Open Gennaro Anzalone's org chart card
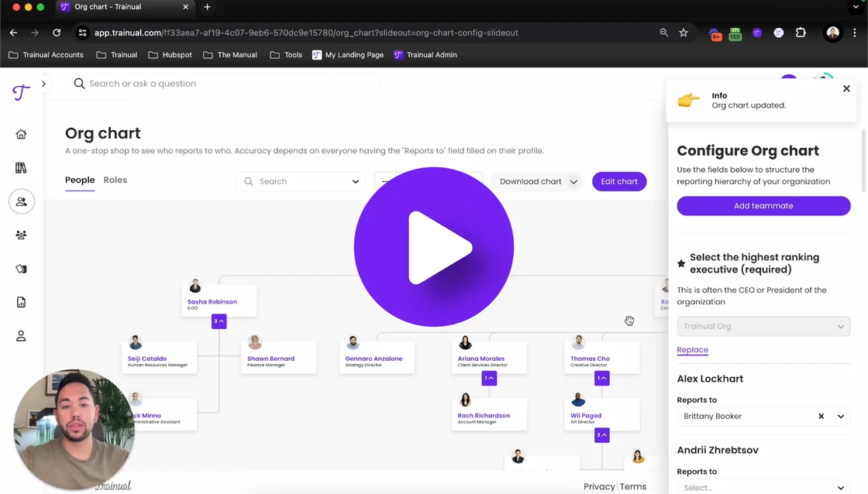Screen dimensions: 868x494 coord(377,358)
